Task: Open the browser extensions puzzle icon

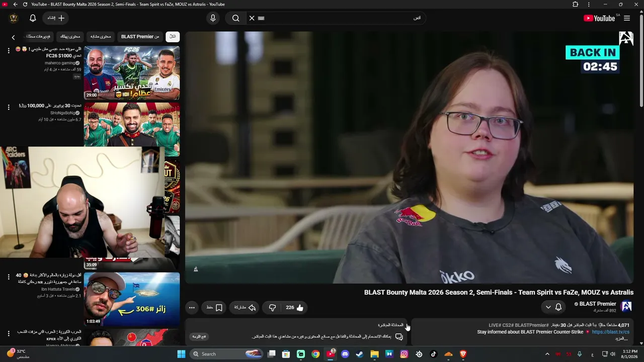Action: (576, 5)
